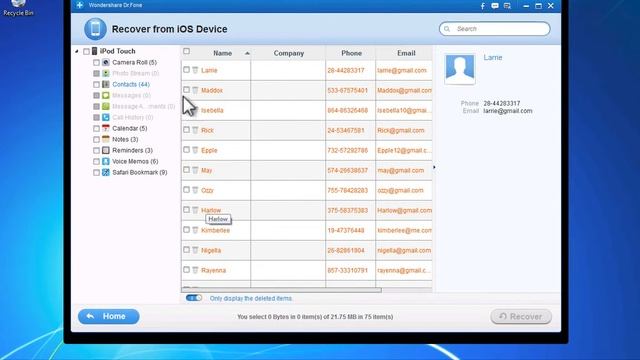Click the Reminders category icon
The image size is (640, 360).
point(106,150)
